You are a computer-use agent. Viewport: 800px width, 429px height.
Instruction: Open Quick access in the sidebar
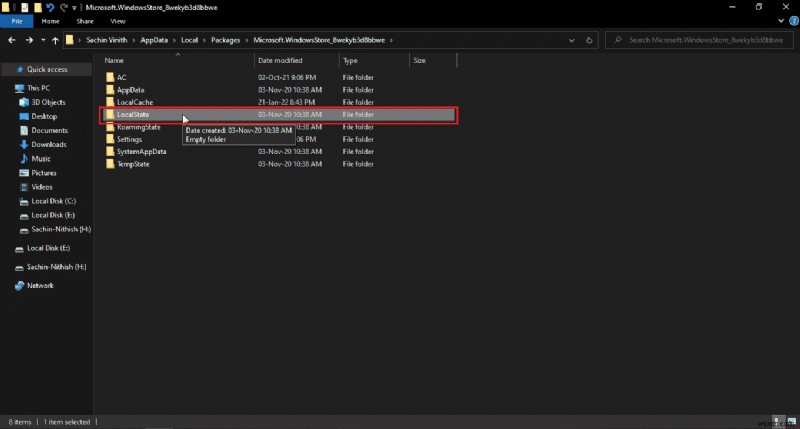(47, 69)
